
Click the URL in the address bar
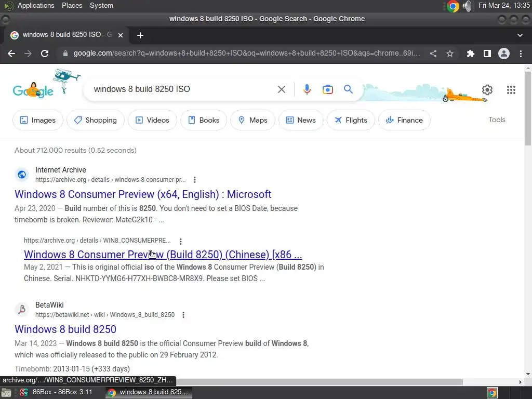[247, 54]
